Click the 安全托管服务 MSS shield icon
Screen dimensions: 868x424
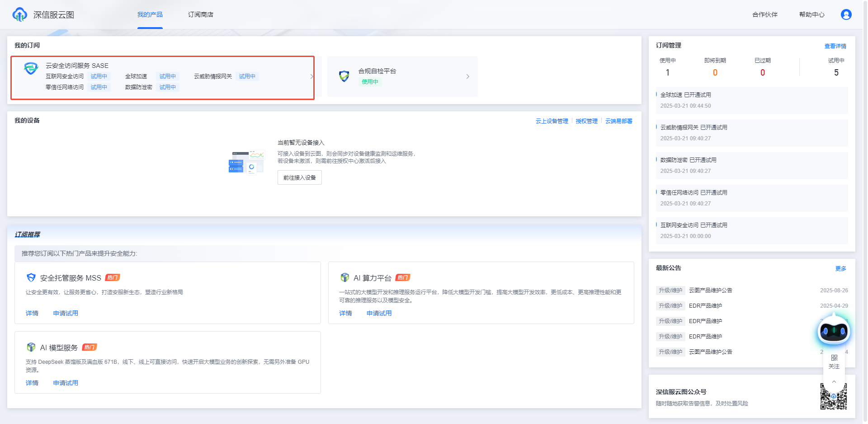pyautogui.click(x=31, y=278)
